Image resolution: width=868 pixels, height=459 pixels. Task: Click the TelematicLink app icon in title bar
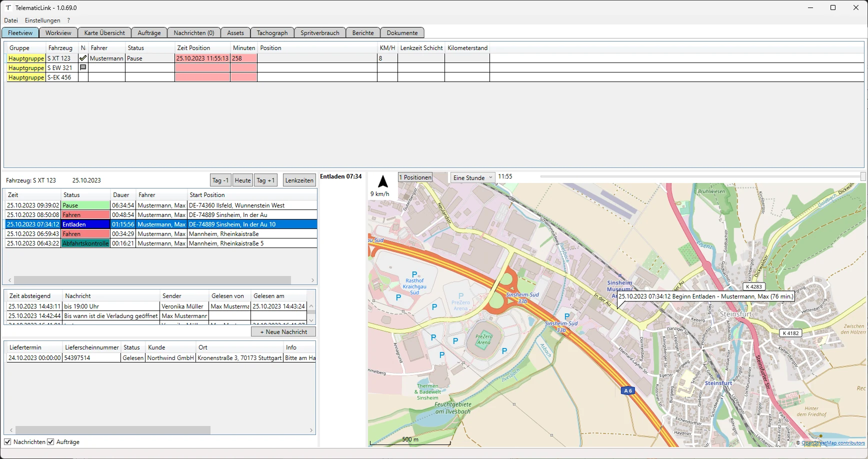[8, 7]
